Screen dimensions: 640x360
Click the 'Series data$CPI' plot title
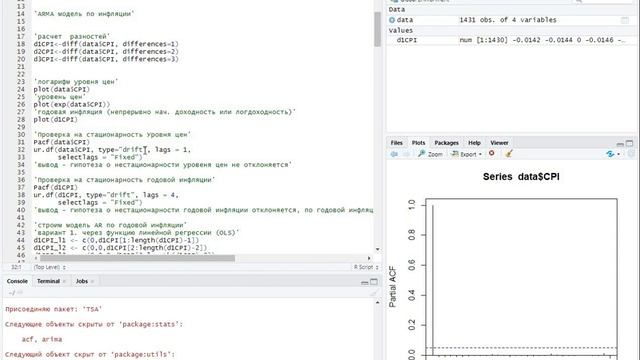(x=521, y=177)
